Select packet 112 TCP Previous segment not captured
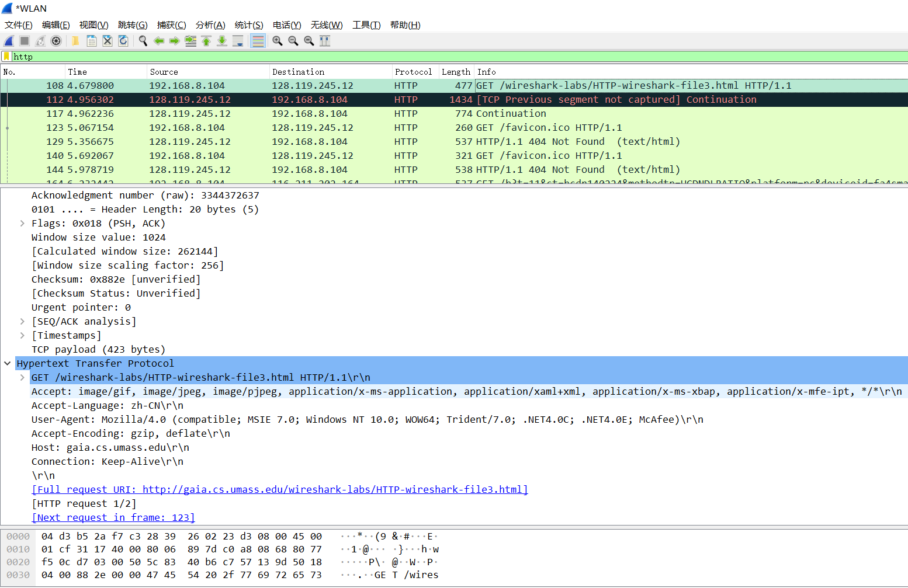The image size is (908, 588). (454, 100)
